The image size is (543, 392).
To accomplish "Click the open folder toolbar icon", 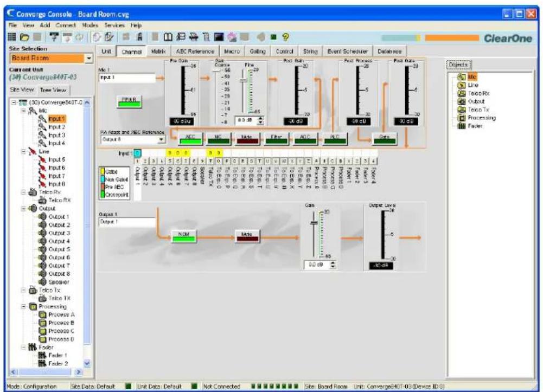I will click(24, 37).
